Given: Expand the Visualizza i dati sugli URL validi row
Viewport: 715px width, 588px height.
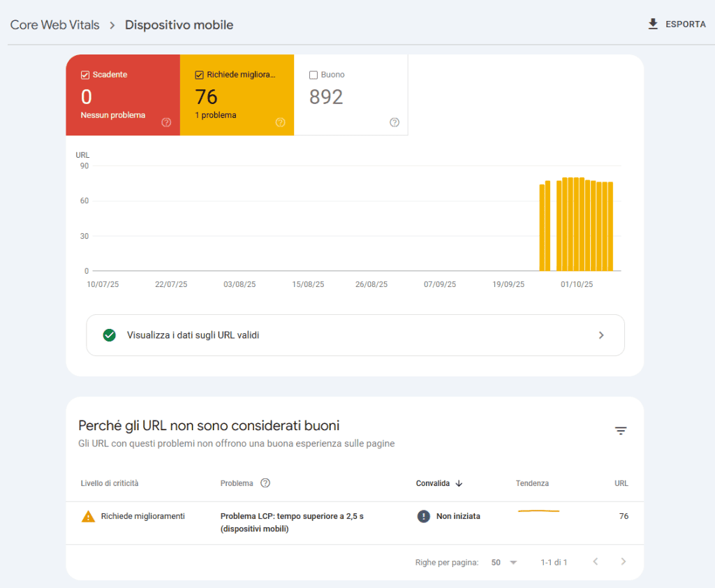Looking at the screenshot, I should click(601, 335).
